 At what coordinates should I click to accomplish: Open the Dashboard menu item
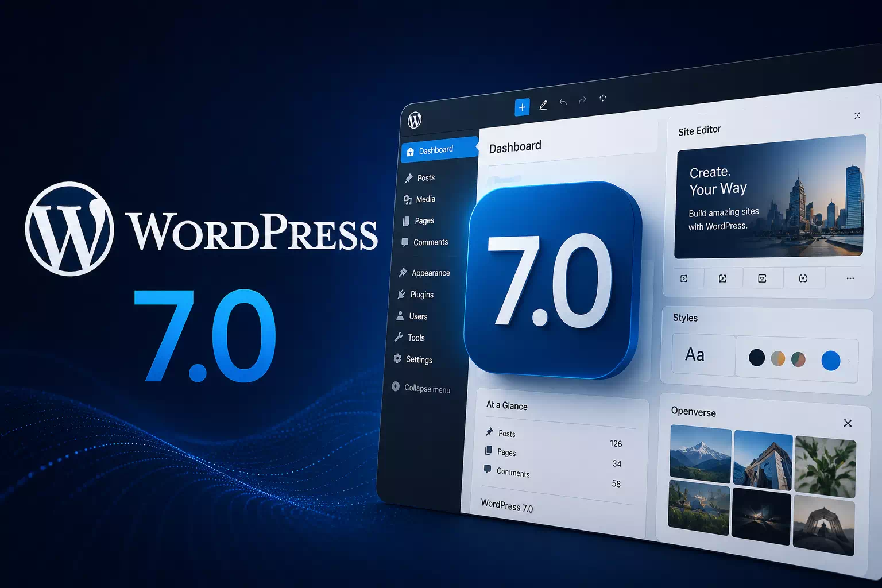click(x=440, y=150)
